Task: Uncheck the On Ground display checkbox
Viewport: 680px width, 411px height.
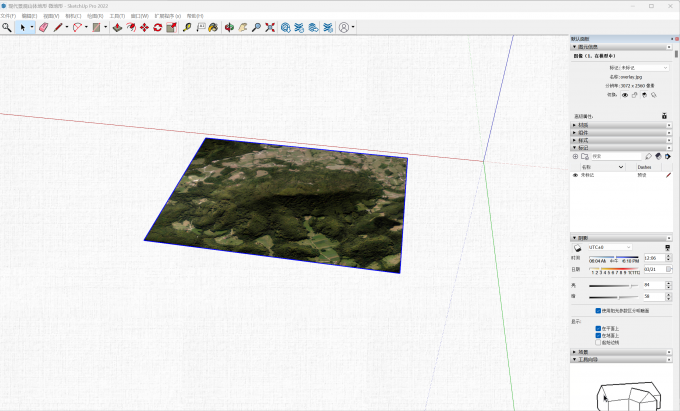Action: (x=598, y=336)
